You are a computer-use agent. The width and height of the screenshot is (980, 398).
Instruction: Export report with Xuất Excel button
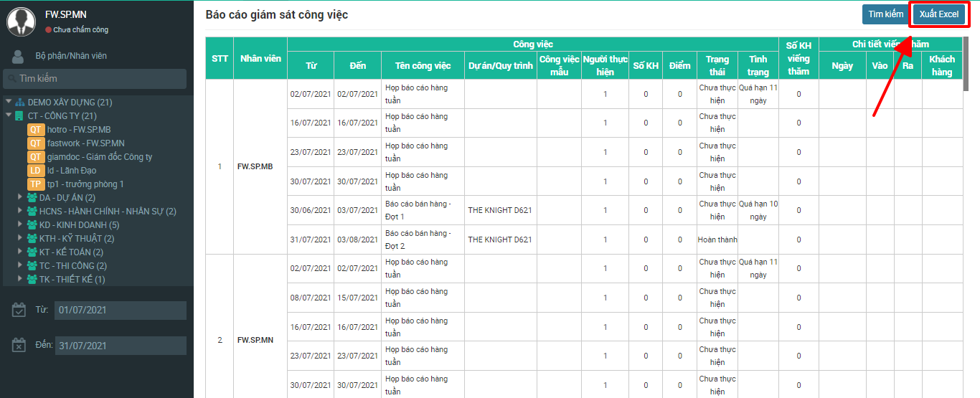click(x=938, y=14)
